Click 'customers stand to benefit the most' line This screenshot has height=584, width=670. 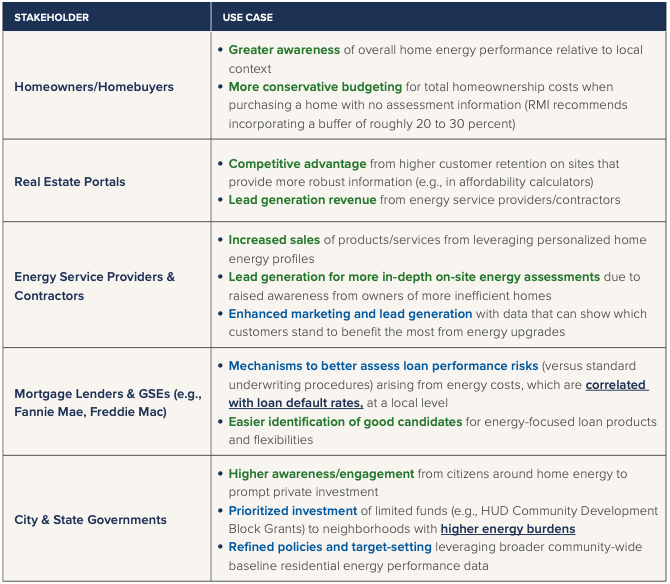pos(397,332)
